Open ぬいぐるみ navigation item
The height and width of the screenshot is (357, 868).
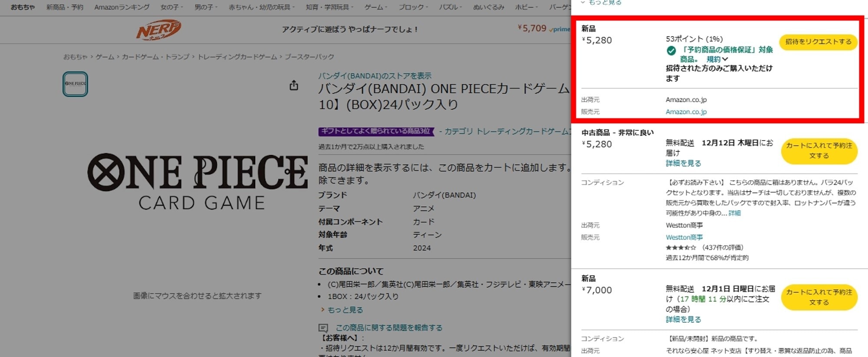point(489,7)
